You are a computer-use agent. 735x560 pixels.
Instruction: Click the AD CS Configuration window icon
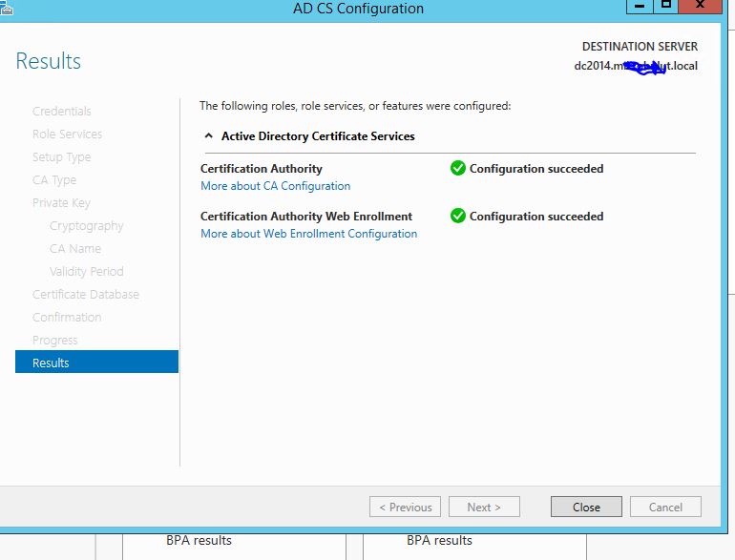tap(6, 8)
